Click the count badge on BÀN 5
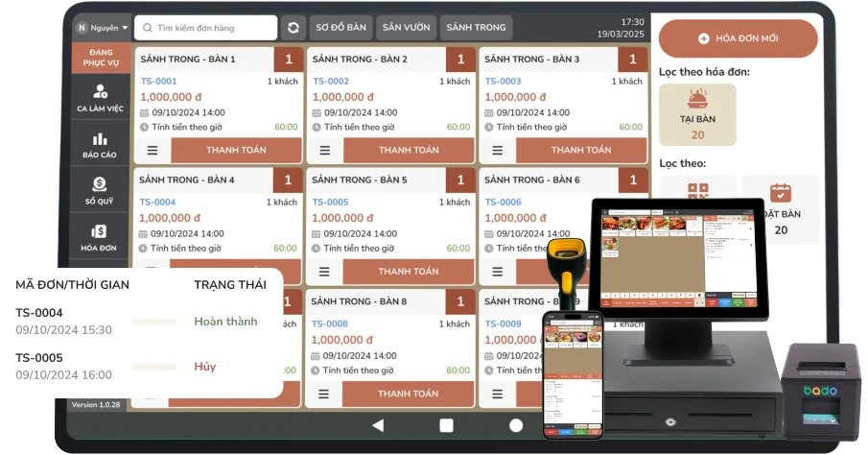This screenshot has height=455, width=868. pos(460,180)
